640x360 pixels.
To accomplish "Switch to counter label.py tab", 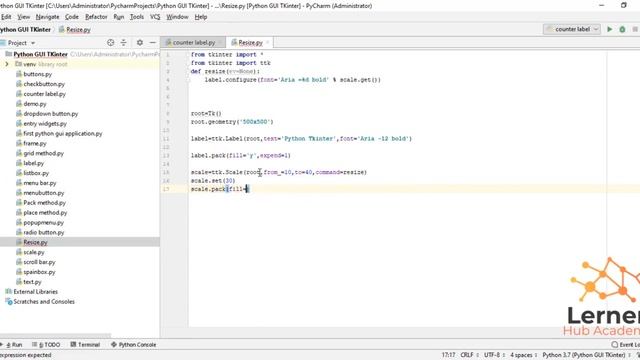I will click(193, 42).
